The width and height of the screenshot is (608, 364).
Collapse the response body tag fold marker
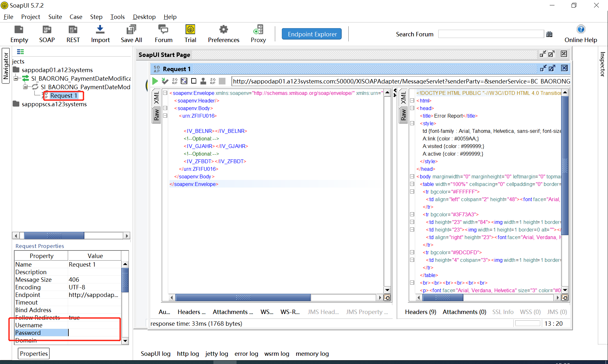point(412,176)
